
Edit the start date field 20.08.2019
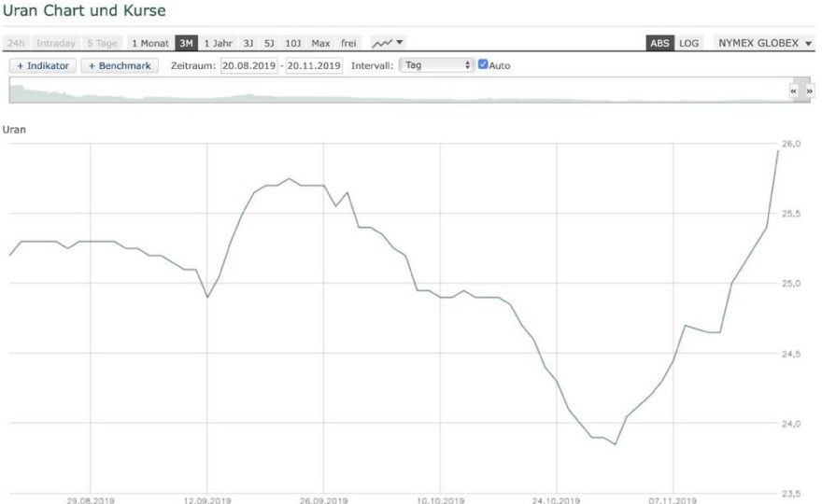pos(249,65)
